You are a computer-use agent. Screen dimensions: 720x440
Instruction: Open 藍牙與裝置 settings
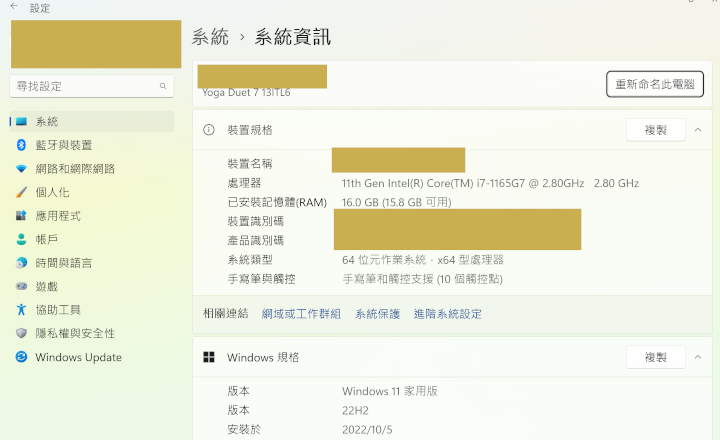(92, 145)
